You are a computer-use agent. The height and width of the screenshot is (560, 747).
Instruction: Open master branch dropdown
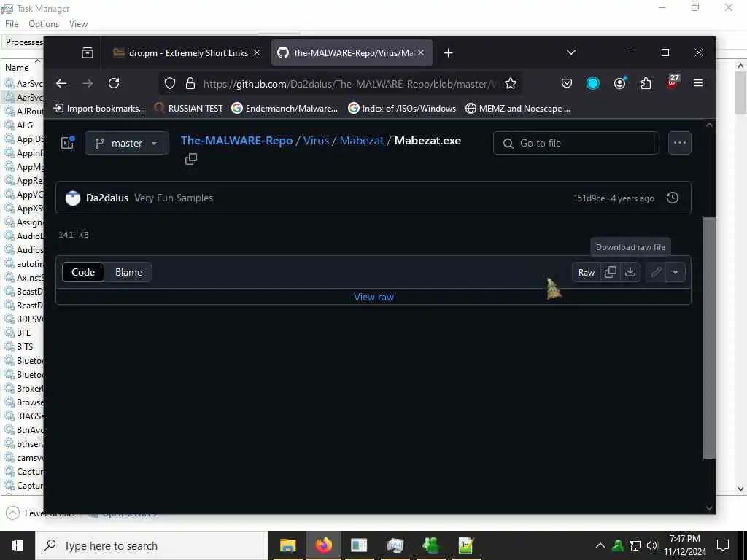pyautogui.click(x=127, y=143)
